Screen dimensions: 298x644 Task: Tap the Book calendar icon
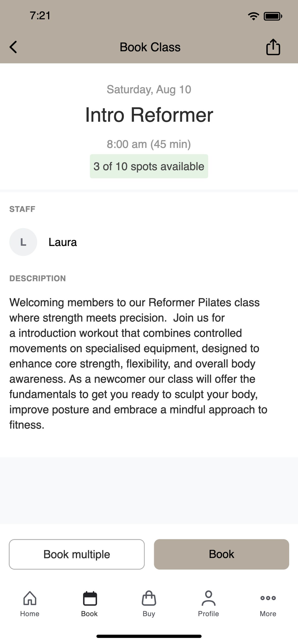coord(90,598)
